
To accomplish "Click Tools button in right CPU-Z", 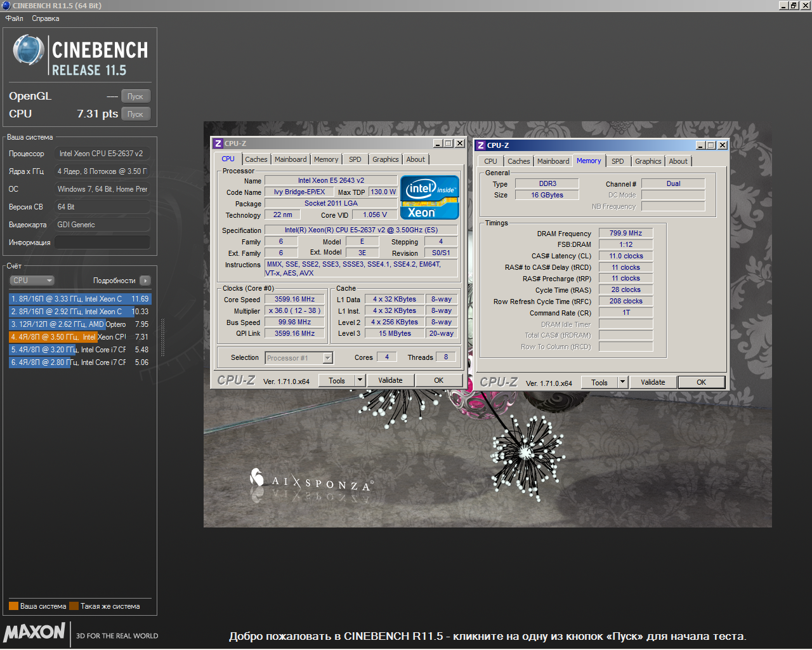I will (x=599, y=382).
